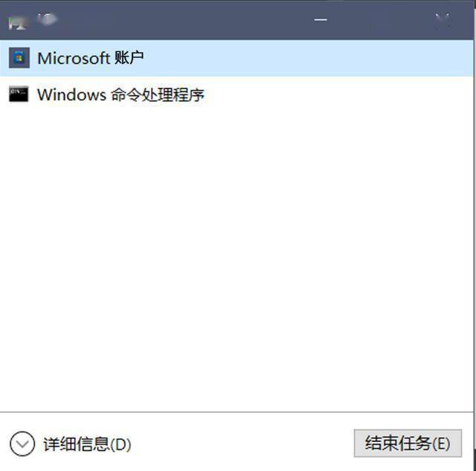Click the highlighted row right of Microsoft 账户
The width and height of the screenshot is (476, 471).
click(309, 58)
